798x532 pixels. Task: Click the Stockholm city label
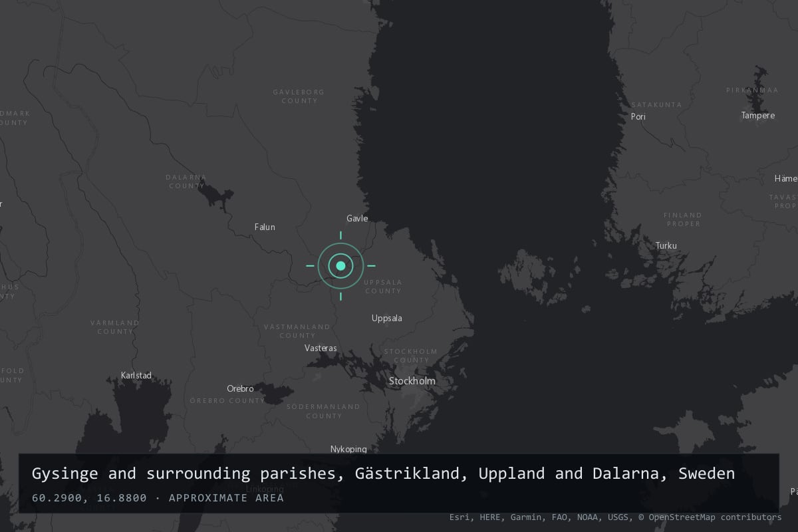pos(412,381)
